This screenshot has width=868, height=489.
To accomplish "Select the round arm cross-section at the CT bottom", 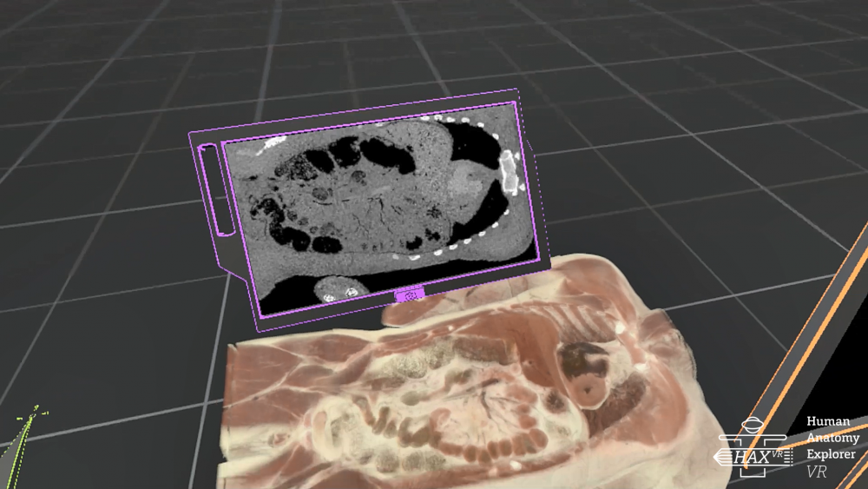I will 334,288.
